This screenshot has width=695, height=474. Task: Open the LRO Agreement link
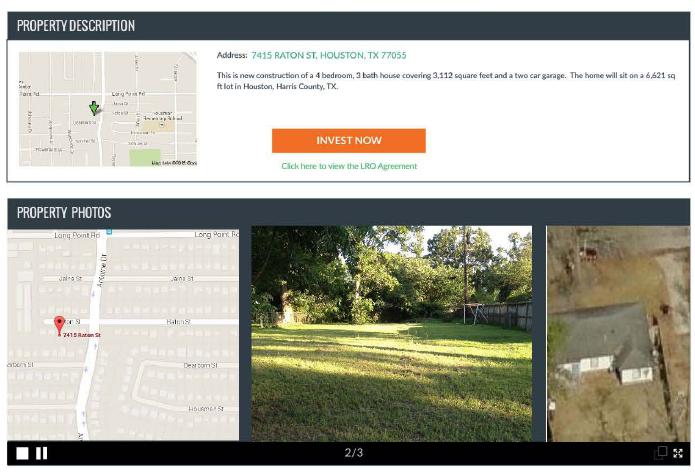pyautogui.click(x=349, y=166)
